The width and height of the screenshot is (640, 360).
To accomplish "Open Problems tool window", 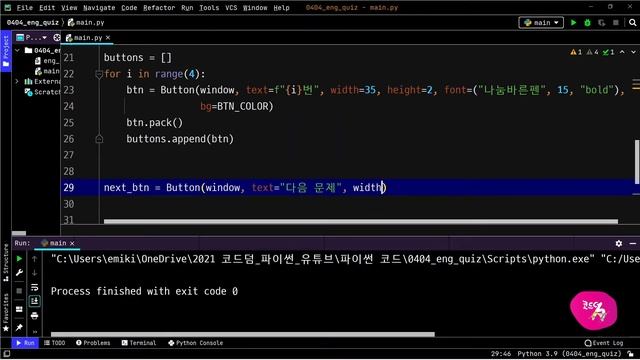I will (x=93, y=343).
